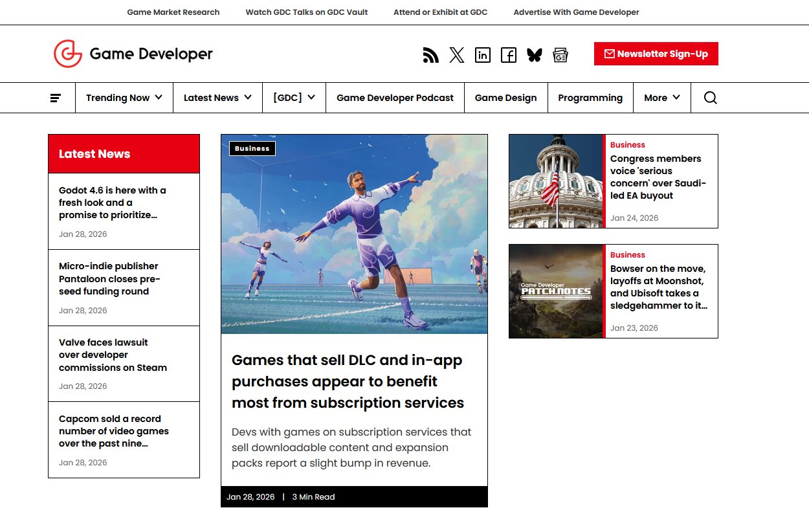Image resolution: width=809 pixels, height=532 pixels.
Task: Open the RSS feed icon
Action: point(430,55)
